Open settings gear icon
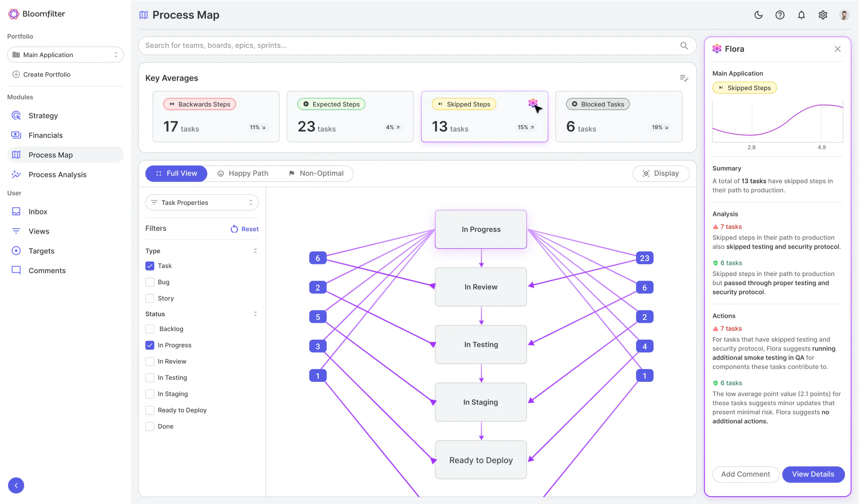Image resolution: width=859 pixels, height=504 pixels. coord(823,15)
